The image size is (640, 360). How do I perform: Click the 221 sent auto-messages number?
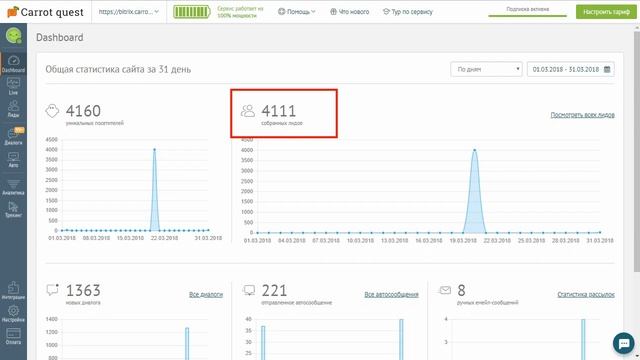[x=274, y=290]
